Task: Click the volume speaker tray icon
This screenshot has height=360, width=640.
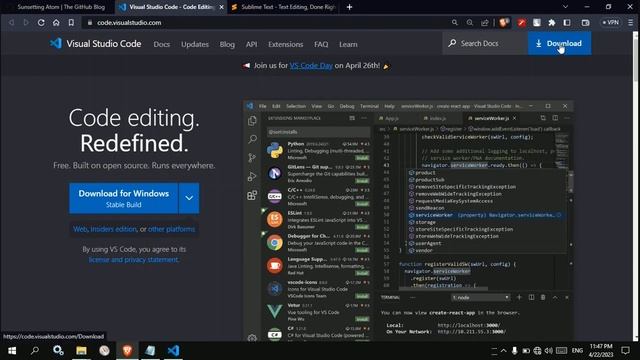Action: (549, 351)
